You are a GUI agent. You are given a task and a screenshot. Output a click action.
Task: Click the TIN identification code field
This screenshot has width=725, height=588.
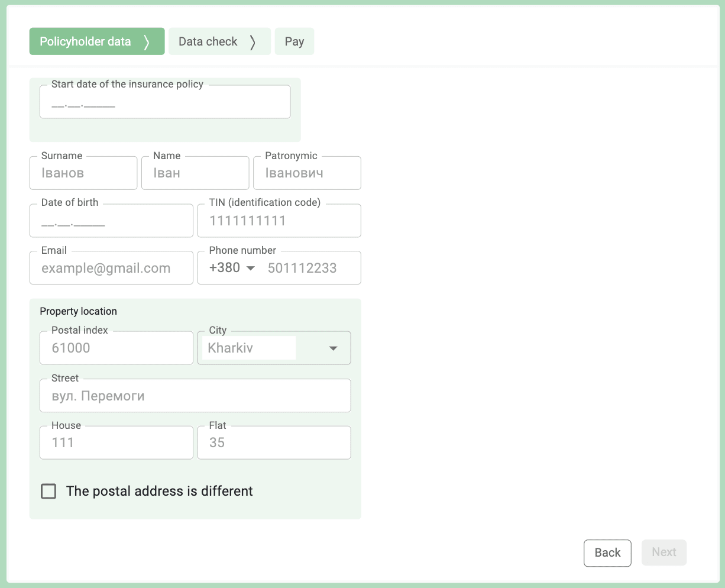click(279, 220)
